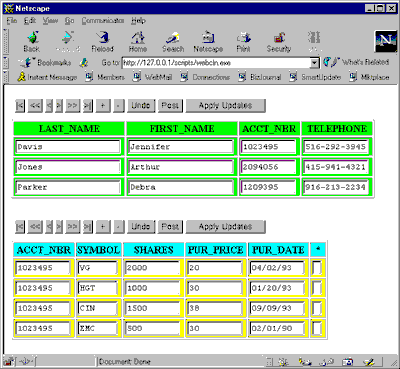
Task: Check the box in the CIN row
Action: [x=317, y=308]
